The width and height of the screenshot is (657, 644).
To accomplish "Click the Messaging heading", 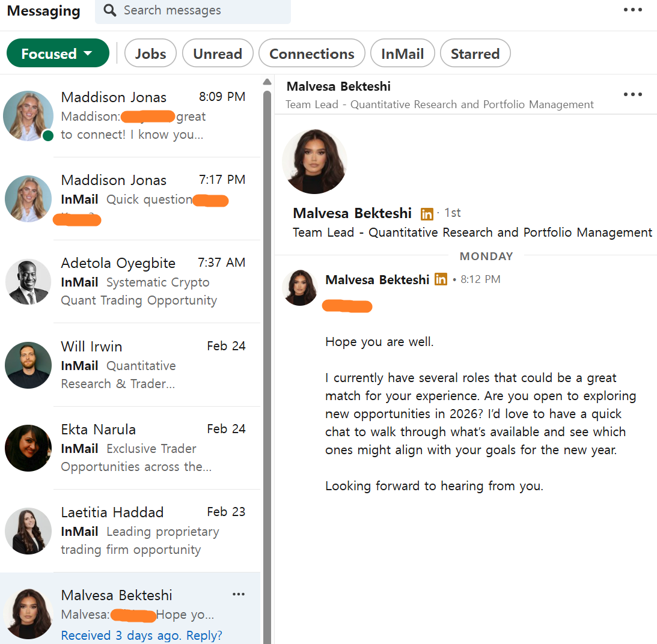I will pos(43,10).
